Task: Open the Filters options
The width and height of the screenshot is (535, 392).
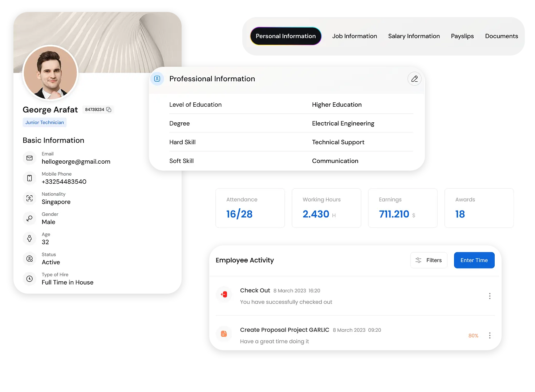Action: (x=429, y=260)
